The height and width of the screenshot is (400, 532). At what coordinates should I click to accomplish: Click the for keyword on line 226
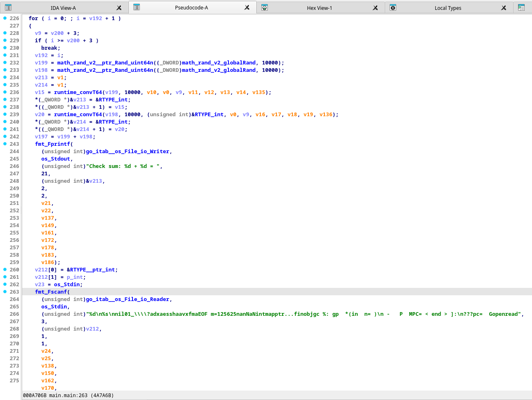(x=33, y=18)
